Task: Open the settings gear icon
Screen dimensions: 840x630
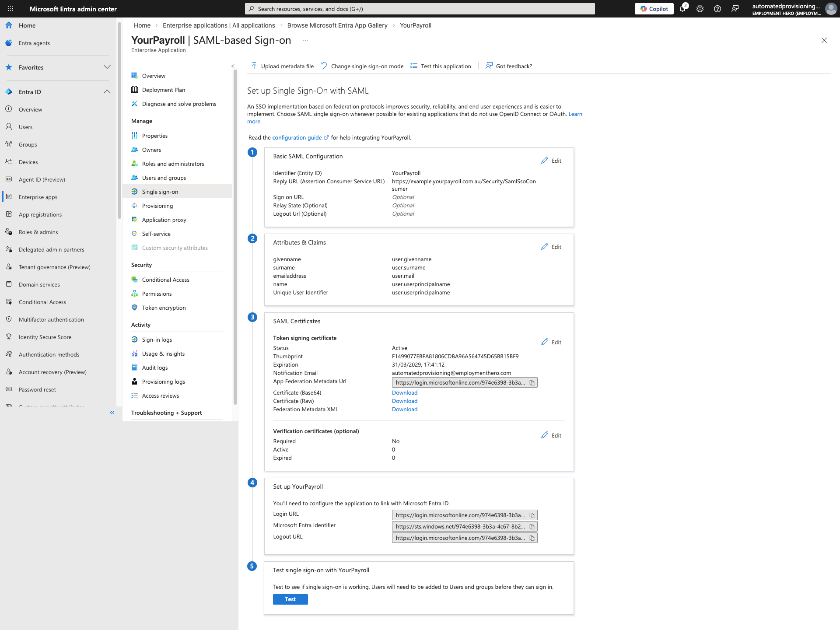Action: click(700, 9)
